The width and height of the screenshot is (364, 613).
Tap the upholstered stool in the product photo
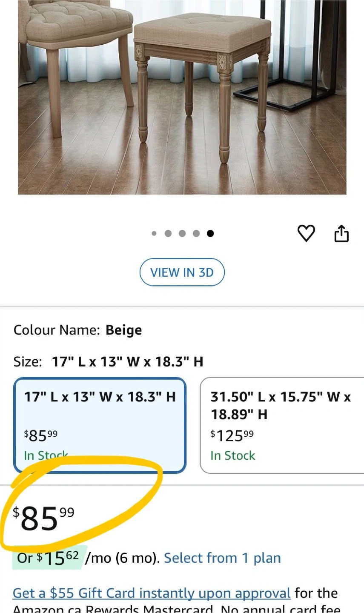point(202,64)
